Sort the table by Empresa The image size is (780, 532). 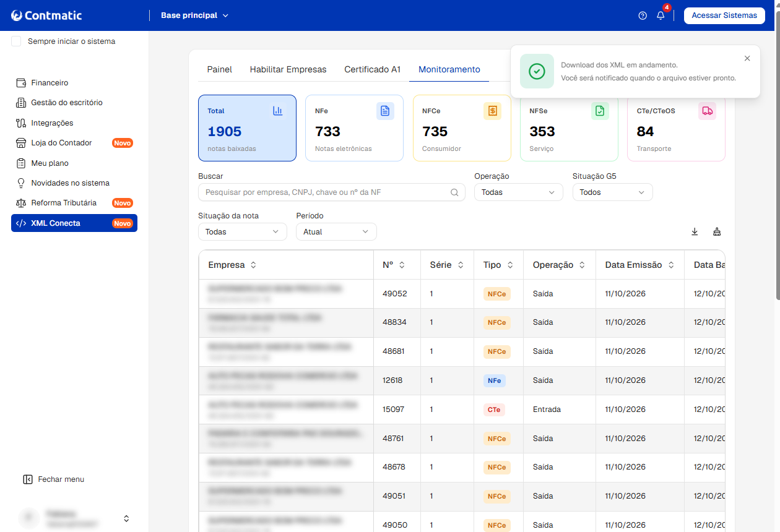pos(253,265)
